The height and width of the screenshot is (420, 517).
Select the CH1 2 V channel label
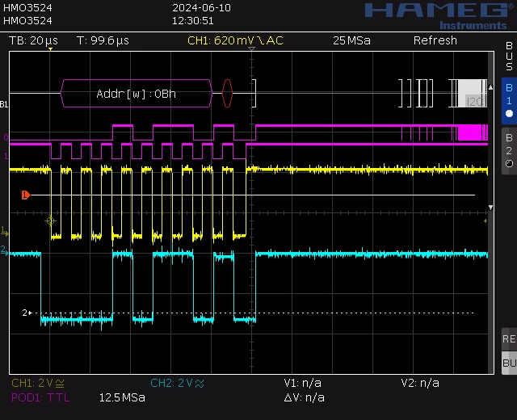pos(38,383)
